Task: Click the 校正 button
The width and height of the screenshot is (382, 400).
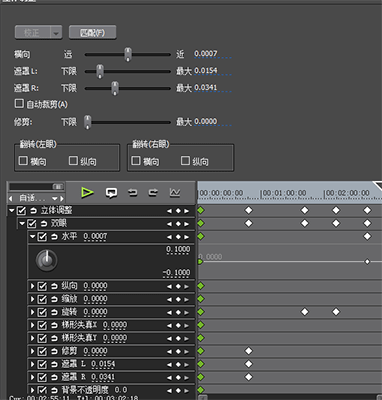Action: click(33, 33)
